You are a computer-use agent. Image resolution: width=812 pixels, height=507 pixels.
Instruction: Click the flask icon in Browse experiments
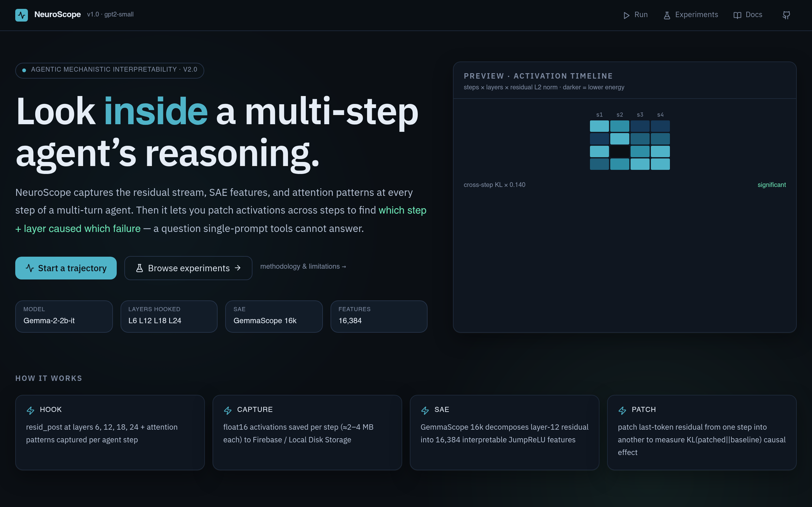(x=140, y=268)
